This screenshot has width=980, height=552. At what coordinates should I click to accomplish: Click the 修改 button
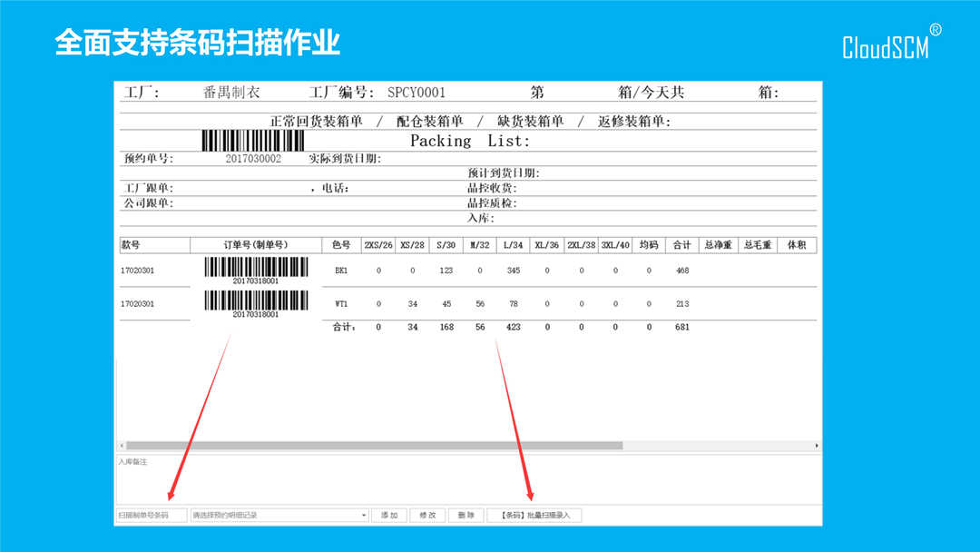[427, 515]
